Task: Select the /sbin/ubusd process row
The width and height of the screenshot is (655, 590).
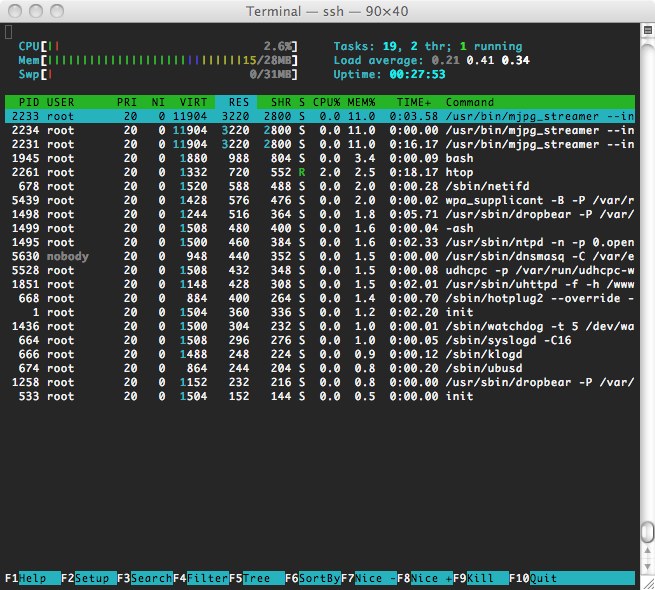Action: 320,368
